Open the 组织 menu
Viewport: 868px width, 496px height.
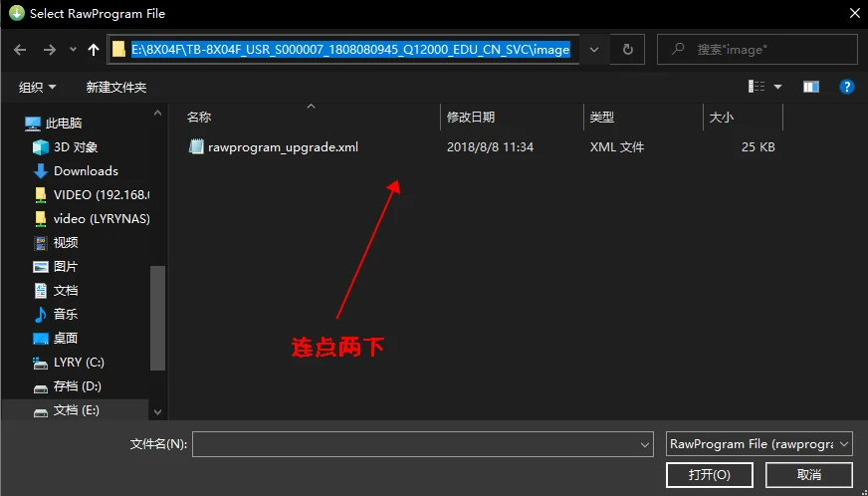pos(38,87)
